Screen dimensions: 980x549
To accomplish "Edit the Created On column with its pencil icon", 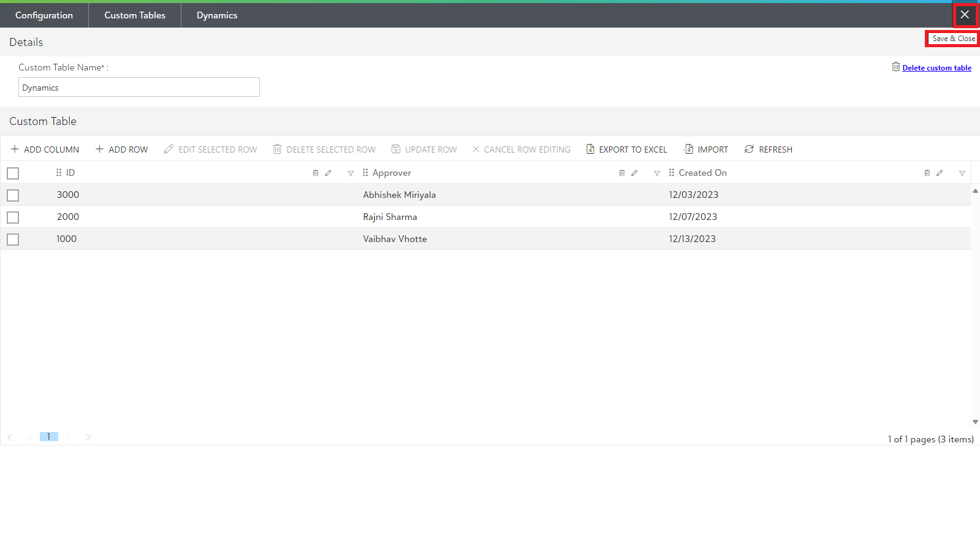I will click(x=940, y=173).
